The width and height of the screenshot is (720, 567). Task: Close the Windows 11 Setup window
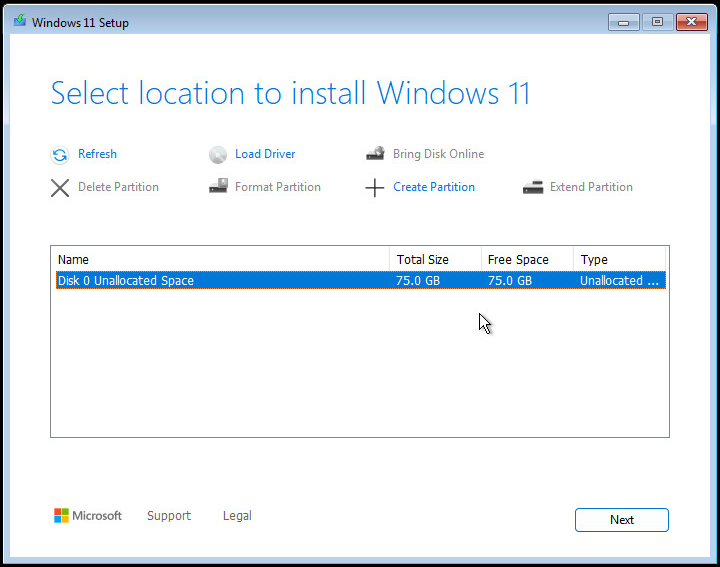[692, 22]
